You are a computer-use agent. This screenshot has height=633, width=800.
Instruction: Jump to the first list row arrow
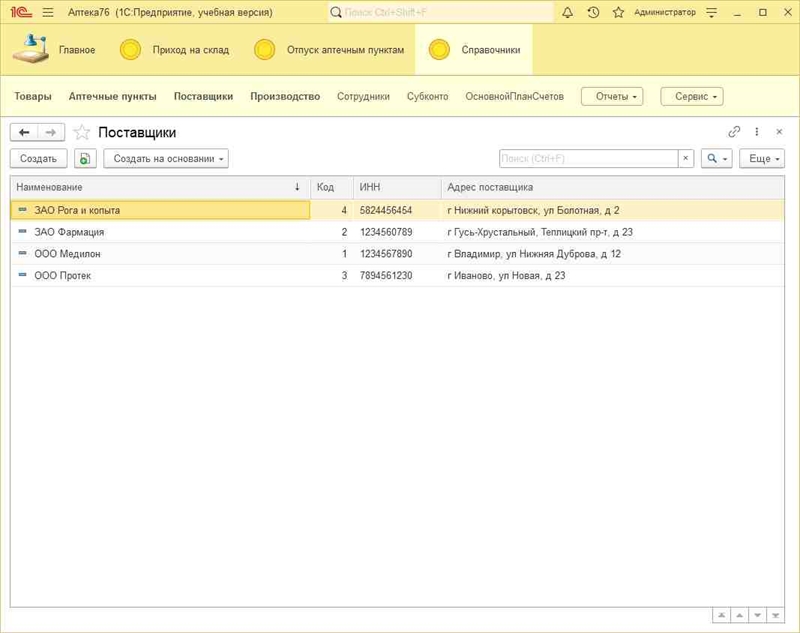721,616
